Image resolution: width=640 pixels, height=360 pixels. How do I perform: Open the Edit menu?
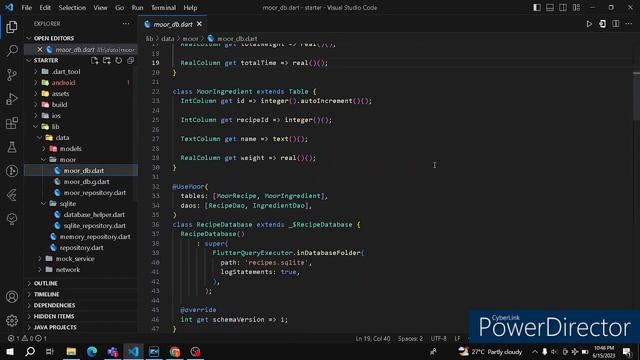tap(45, 8)
